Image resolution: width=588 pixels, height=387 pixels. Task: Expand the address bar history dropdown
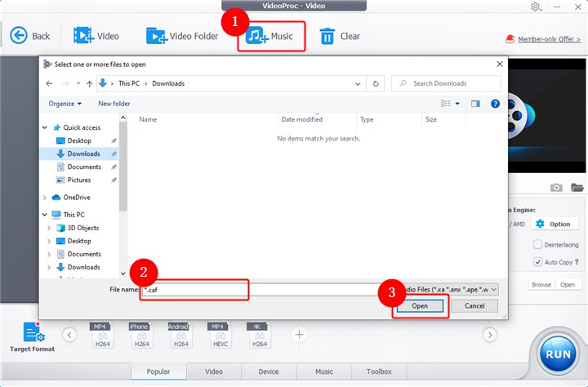[x=358, y=83]
